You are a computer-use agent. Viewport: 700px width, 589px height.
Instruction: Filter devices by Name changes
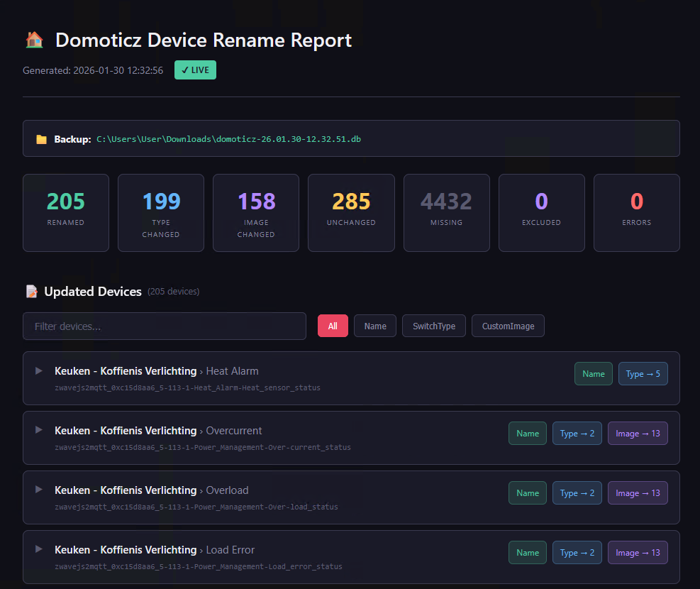(x=375, y=326)
